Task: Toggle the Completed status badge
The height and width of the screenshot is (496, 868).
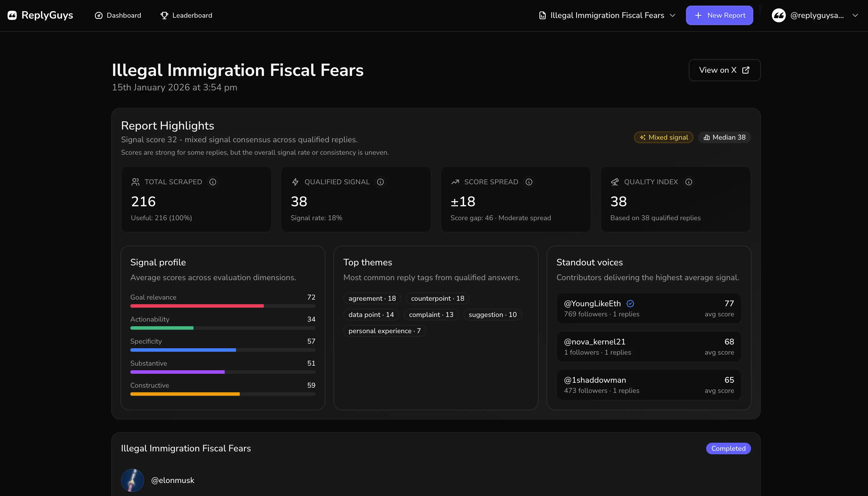Action: 728,448
